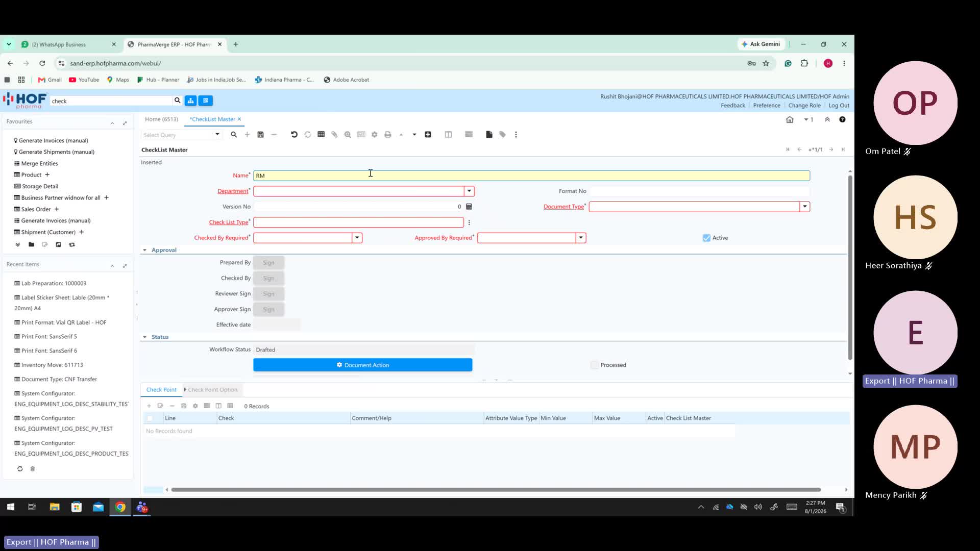Uncheck the Active checkbox
This screenshot has height=551, width=980.
point(706,238)
